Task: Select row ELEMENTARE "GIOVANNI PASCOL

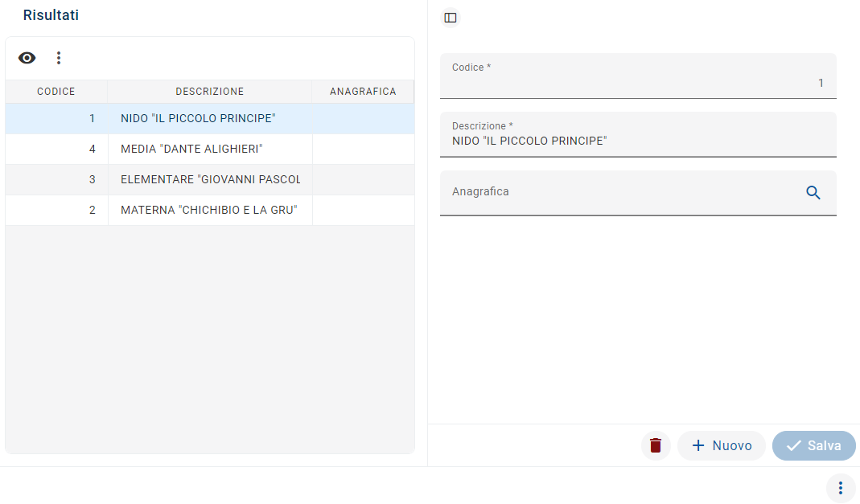Action: 210,180
